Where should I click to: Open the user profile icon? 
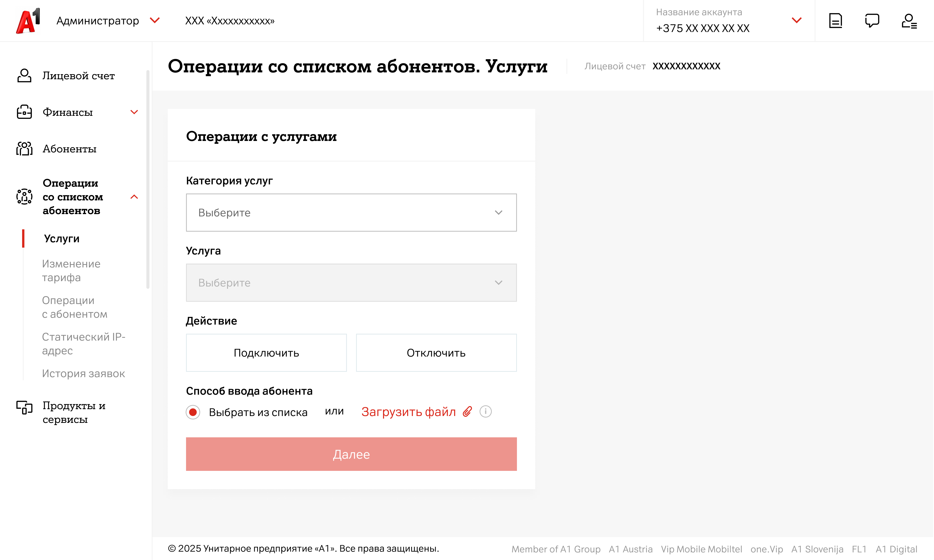click(909, 21)
